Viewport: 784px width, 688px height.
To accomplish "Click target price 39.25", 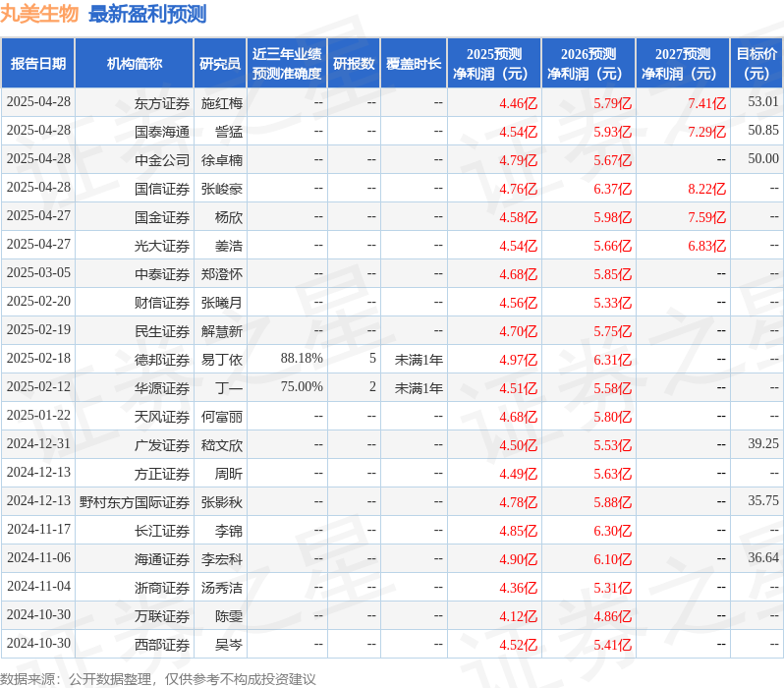I will [x=763, y=444].
